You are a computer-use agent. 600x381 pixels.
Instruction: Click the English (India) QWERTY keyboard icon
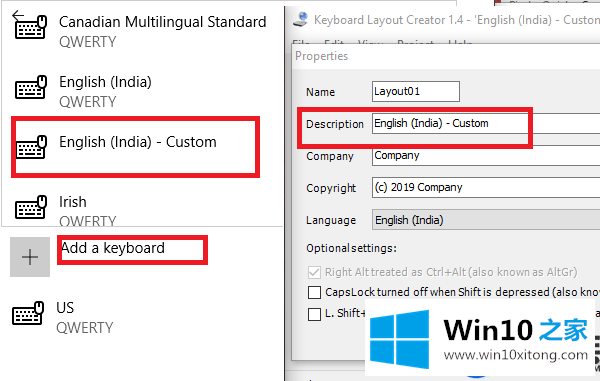click(x=31, y=87)
